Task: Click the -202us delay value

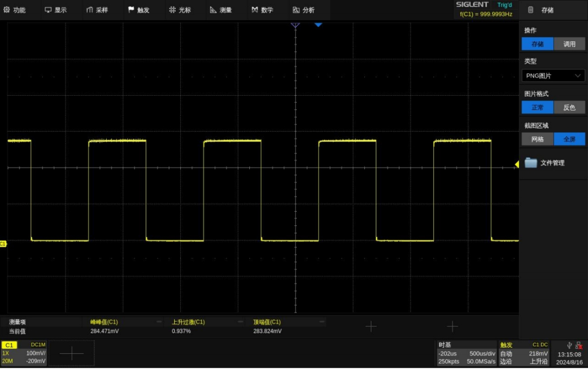Action: (448, 354)
